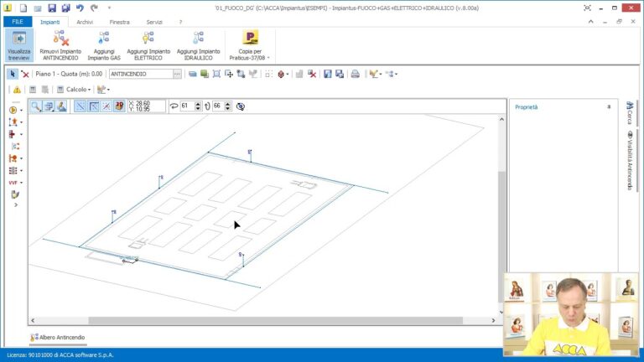Screen dimensions: 644x362
Task: Click the ANTINCENDIO layer field
Action: click(x=141, y=74)
